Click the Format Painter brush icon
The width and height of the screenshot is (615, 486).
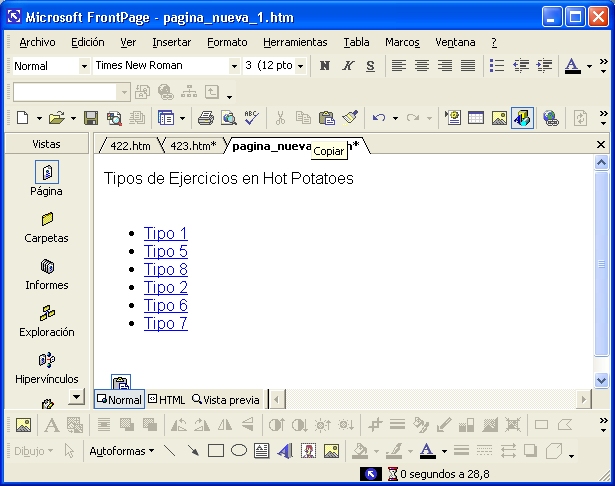click(350, 118)
